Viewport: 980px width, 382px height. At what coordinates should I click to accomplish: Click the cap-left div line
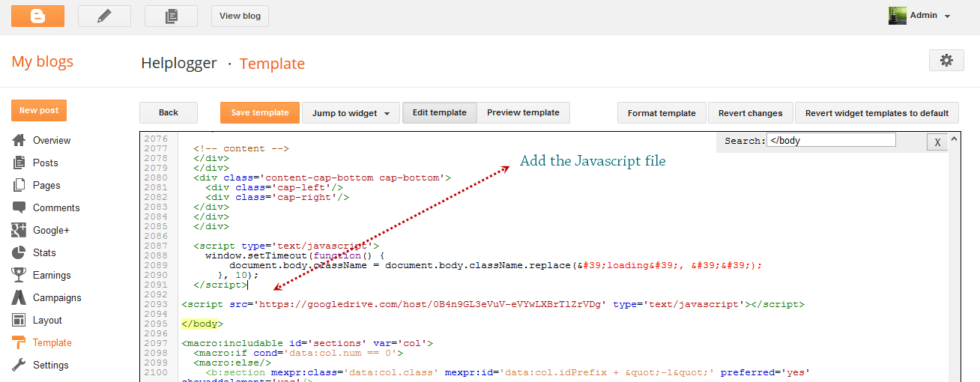tap(274, 187)
